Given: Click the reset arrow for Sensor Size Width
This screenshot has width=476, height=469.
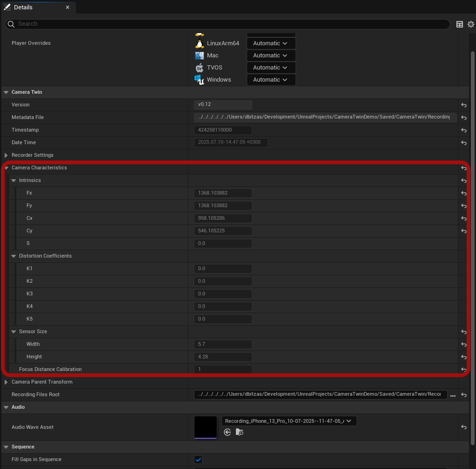Looking at the screenshot, I should click(x=464, y=344).
